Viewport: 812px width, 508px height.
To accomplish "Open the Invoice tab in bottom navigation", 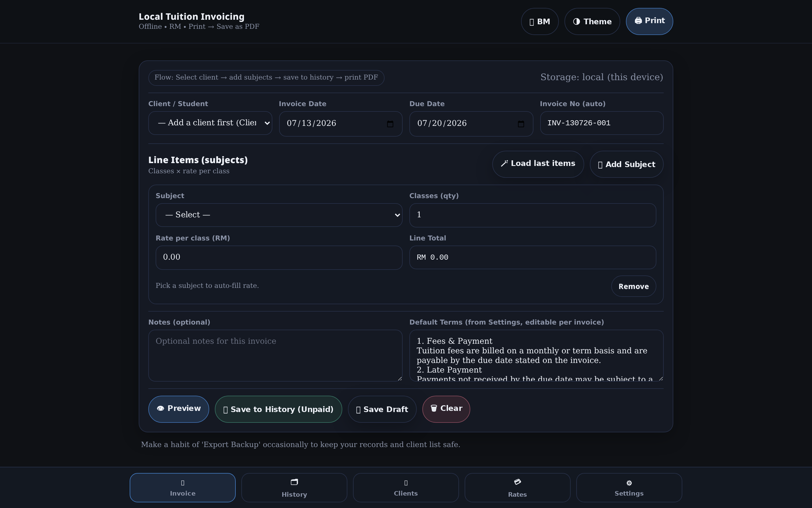I will tap(182, 487).
